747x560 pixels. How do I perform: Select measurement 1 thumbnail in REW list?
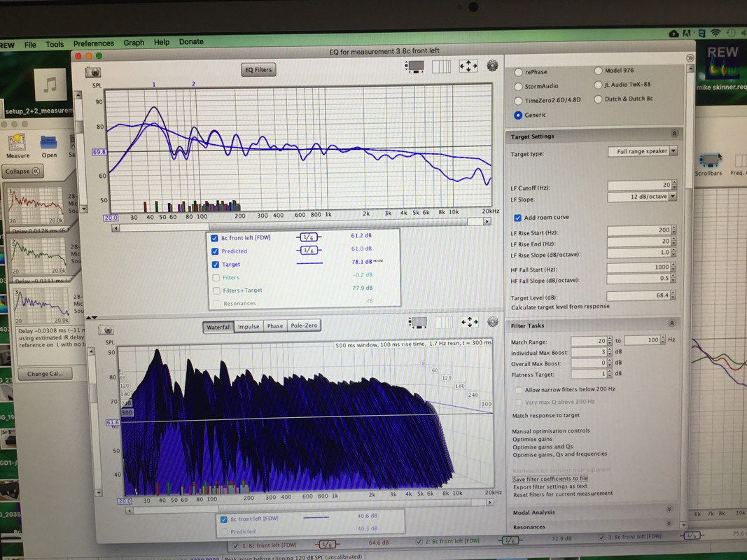(36, 206)
